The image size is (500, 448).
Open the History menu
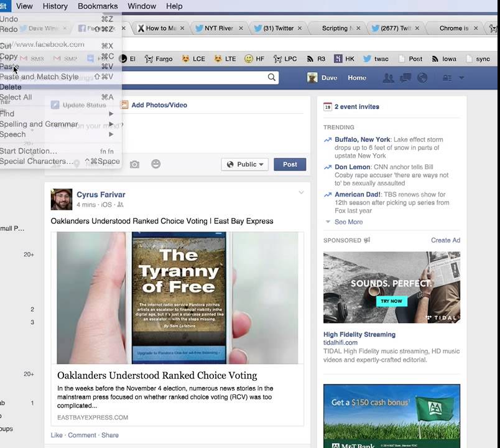pyautogui.click(x=55, y=6)
